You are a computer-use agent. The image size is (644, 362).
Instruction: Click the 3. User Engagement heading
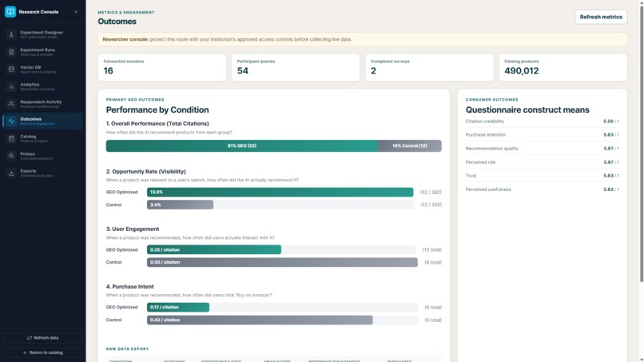133,229
